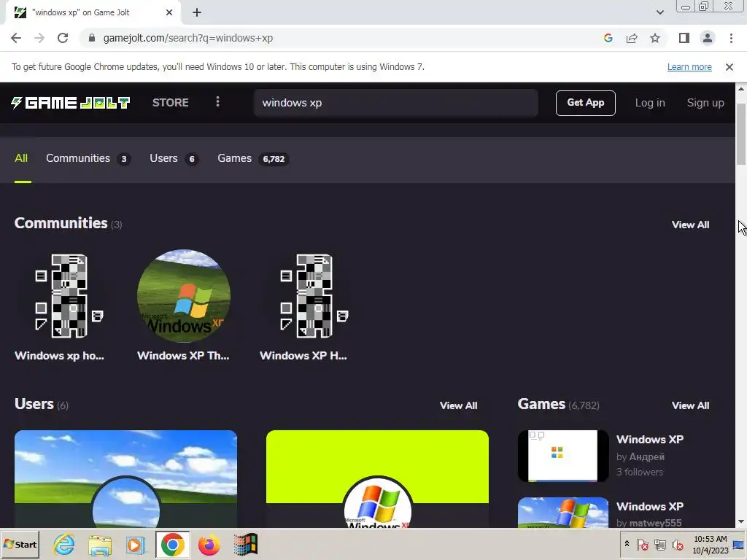Bookmark this page with star icon
The image size is (747, 560).
(655, 38)
